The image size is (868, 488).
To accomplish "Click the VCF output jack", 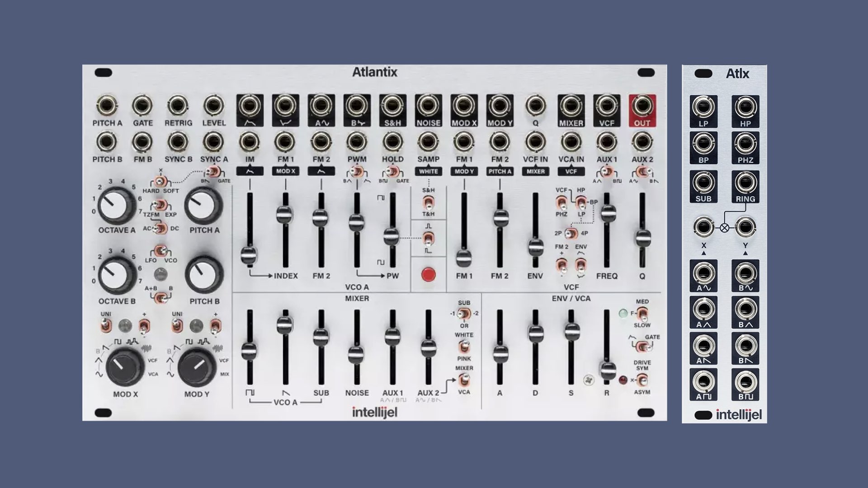I will [x=607, y=107].
